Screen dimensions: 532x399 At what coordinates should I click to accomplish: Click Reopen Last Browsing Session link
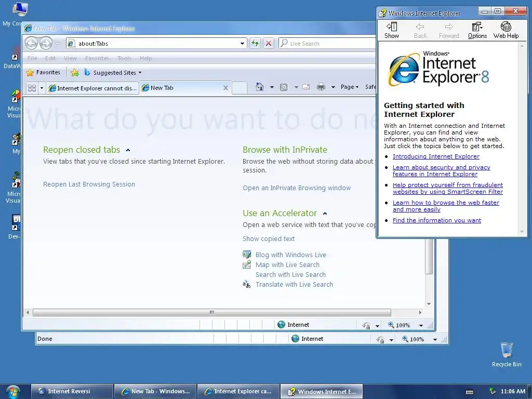[89, 184]
